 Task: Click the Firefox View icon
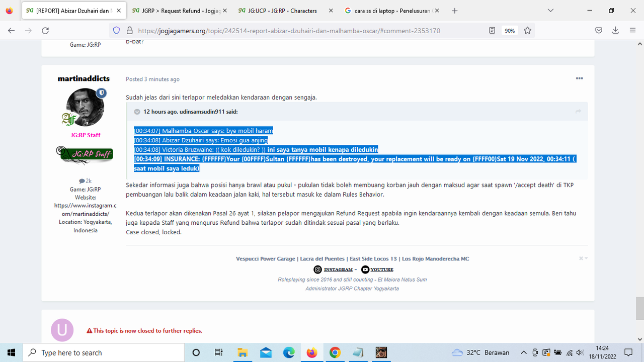point(9,11)
